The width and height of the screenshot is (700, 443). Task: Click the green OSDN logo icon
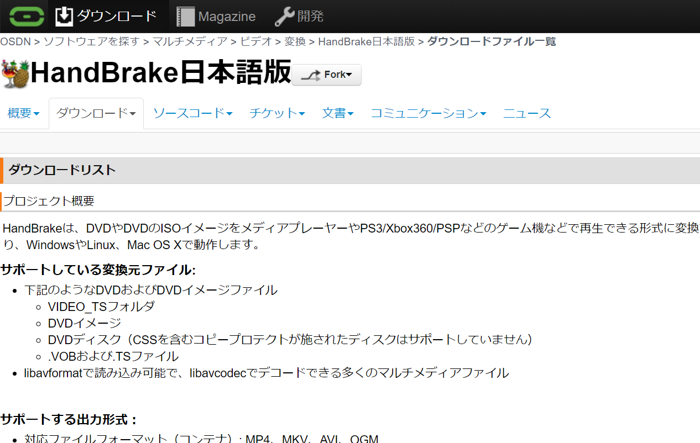27,16
